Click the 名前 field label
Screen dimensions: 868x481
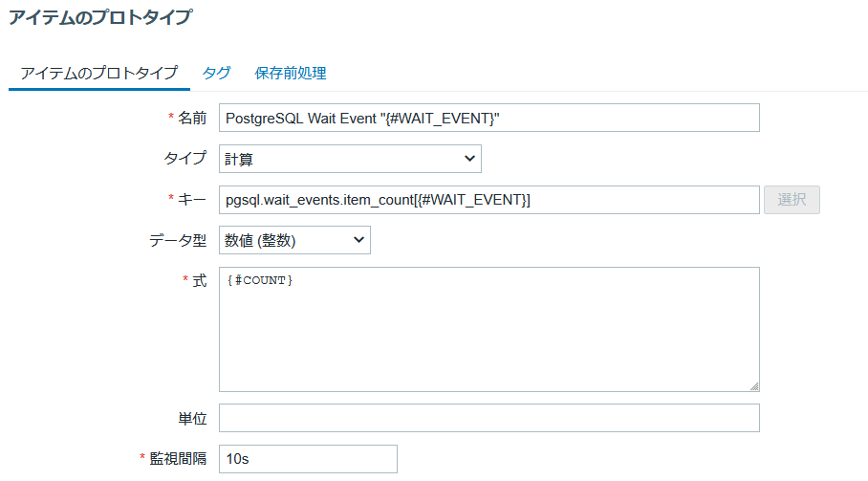click(x=192, y=118)
